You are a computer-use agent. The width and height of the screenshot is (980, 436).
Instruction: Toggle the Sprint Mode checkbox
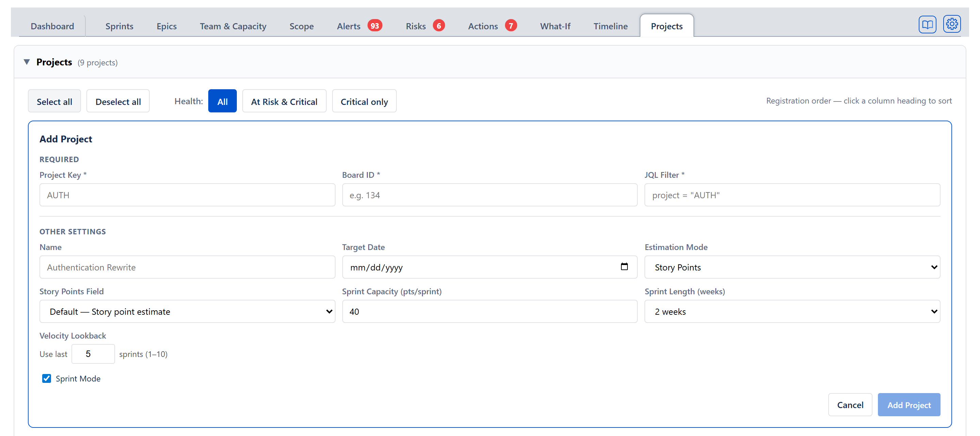coord(46,378)
